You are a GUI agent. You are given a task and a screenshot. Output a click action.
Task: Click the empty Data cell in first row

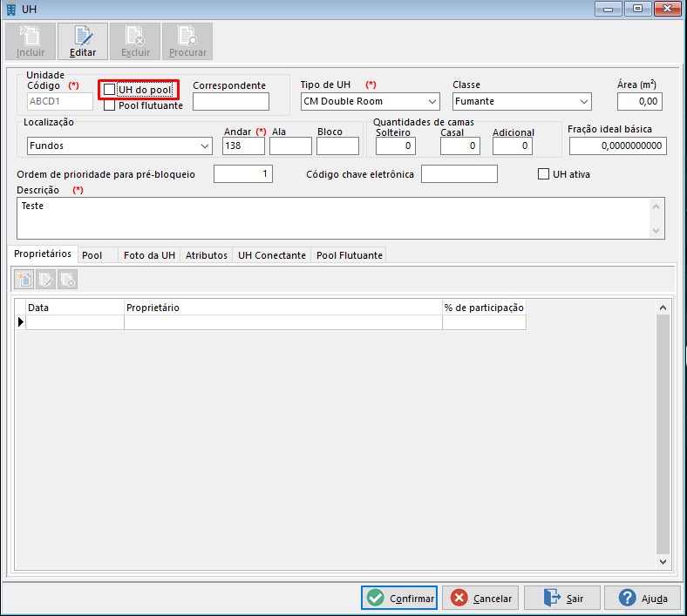click(x=75, y=322)
